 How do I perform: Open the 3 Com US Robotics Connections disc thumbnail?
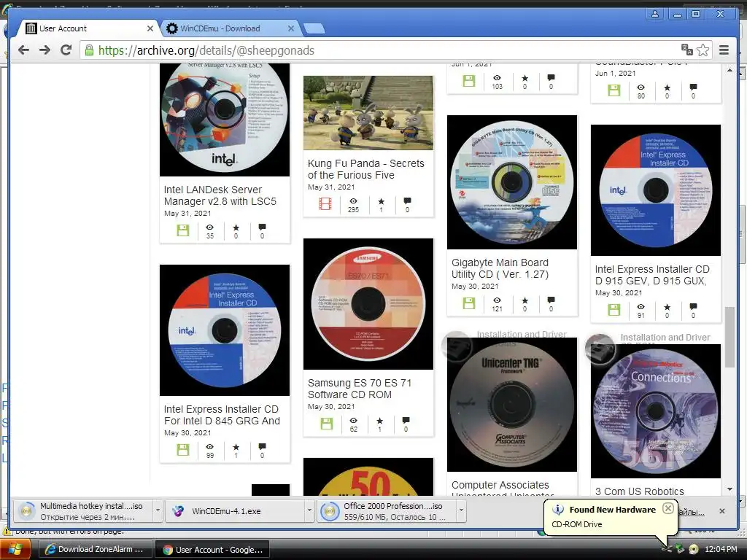pos(656,411)
